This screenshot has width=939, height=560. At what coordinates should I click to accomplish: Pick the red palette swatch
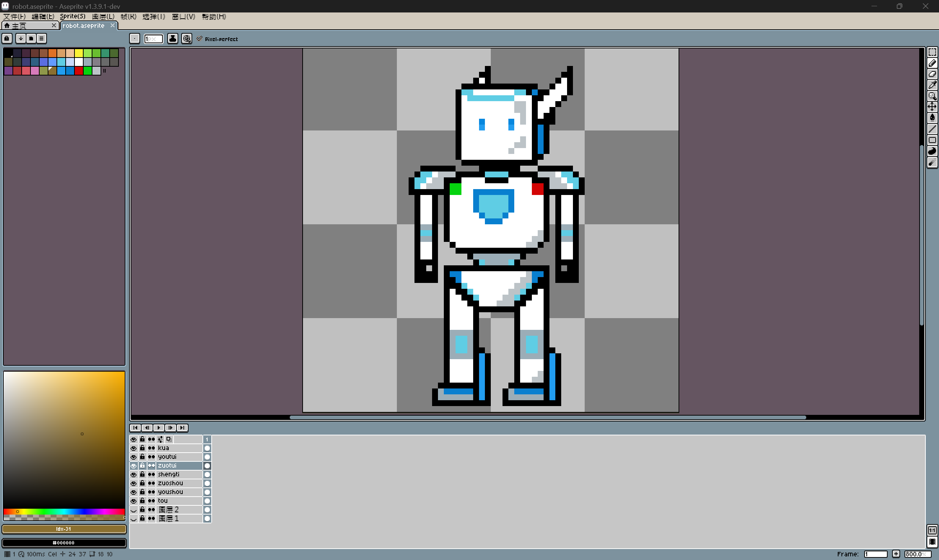click(x=78, y=71)
